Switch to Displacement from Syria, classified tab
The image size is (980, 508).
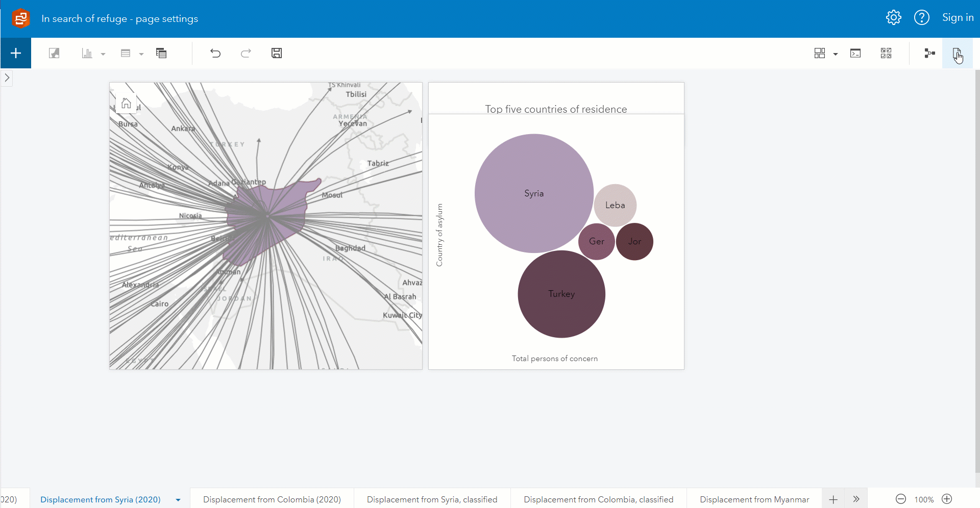click(x=432, y=499)
